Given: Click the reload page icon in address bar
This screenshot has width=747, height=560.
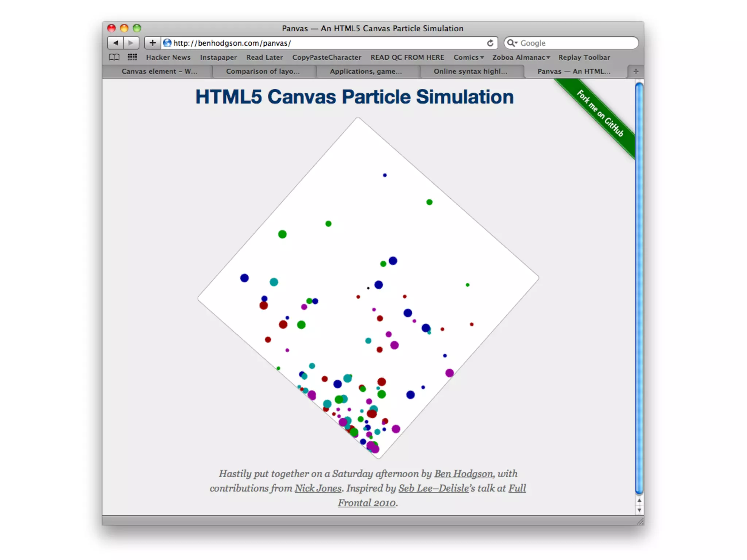Looking at the screenshot, I should pos(490,43).
